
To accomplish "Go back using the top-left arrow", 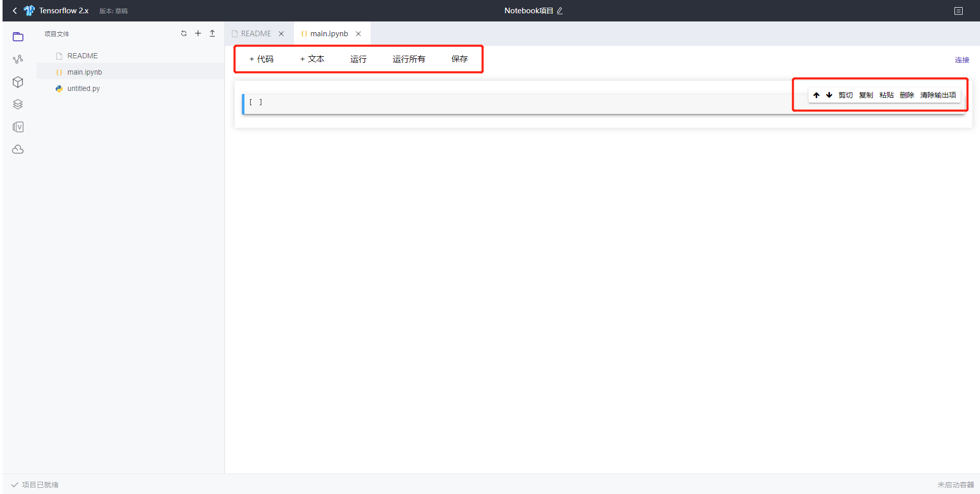I will 14,10.
